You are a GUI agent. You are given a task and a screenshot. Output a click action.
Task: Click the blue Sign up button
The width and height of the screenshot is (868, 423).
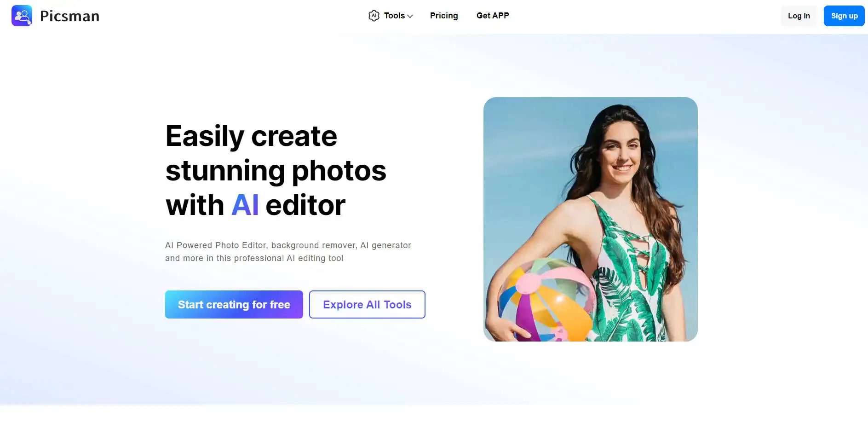[844, 16]
